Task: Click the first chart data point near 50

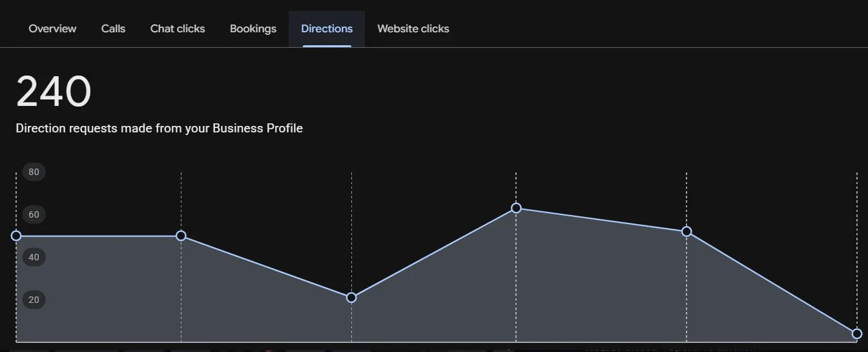Action: coord(16,236)
